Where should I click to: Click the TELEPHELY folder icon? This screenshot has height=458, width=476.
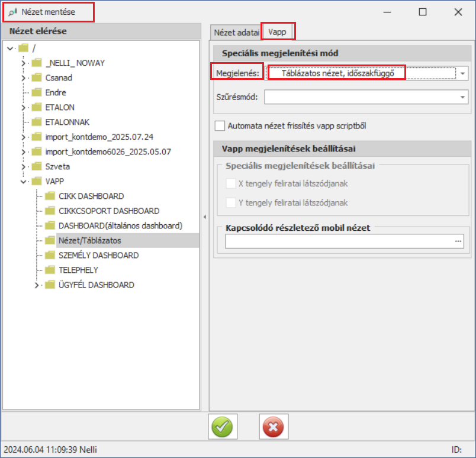tap(50, 270)
